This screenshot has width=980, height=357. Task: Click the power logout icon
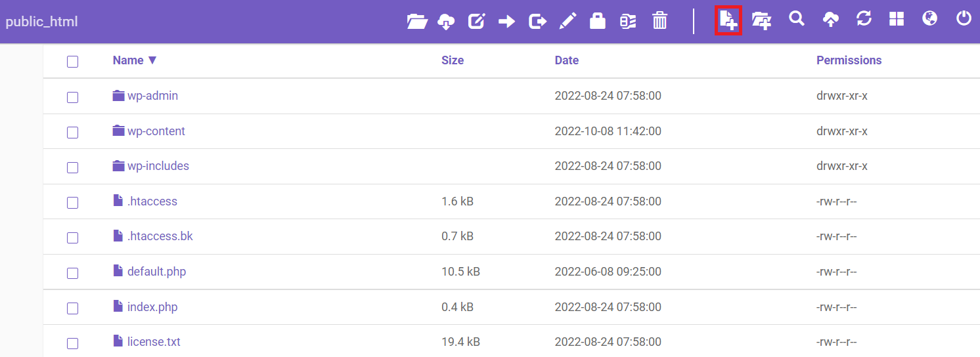(x=964, y=19)
